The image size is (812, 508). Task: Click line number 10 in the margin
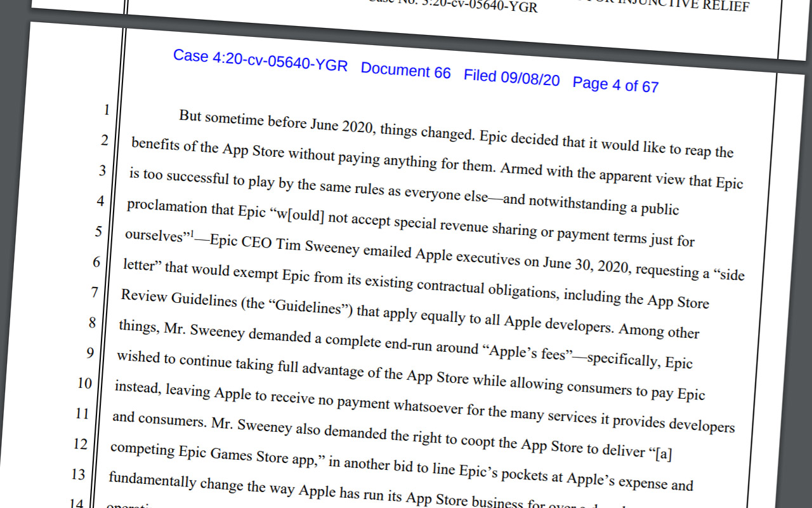click(84, 384)
